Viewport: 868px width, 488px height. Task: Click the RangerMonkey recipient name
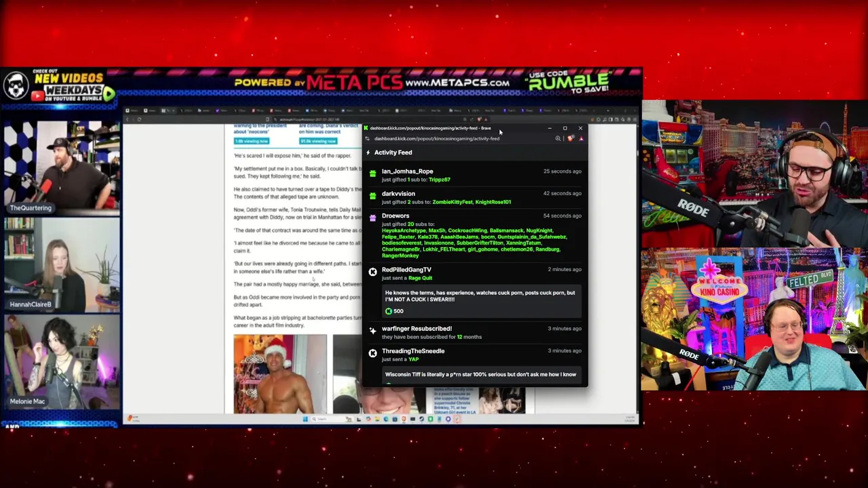[x=400, y=256]
